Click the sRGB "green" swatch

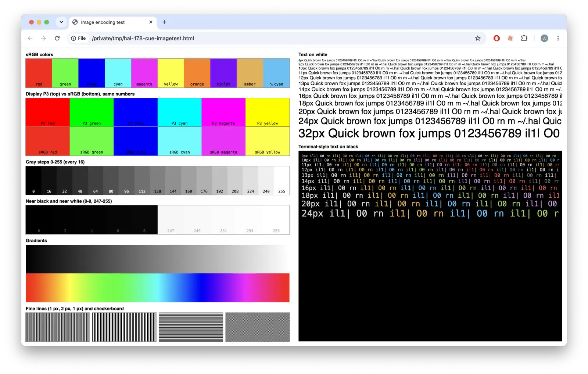65,73
